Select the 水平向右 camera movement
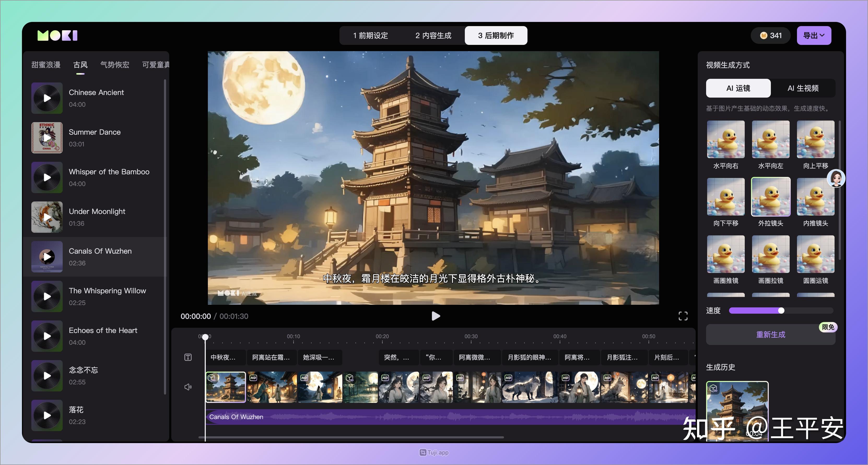Screen dimensions: 868x465 [725, 139]
